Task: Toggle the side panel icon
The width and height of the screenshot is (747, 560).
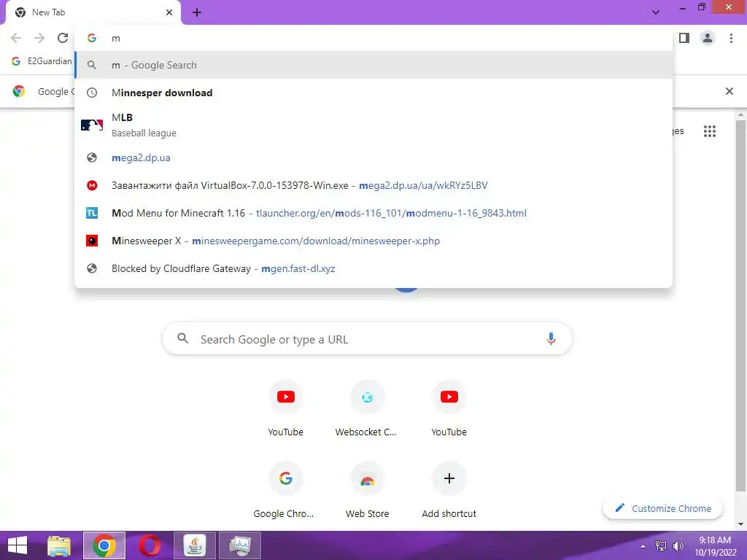Action: click(684, 38)
